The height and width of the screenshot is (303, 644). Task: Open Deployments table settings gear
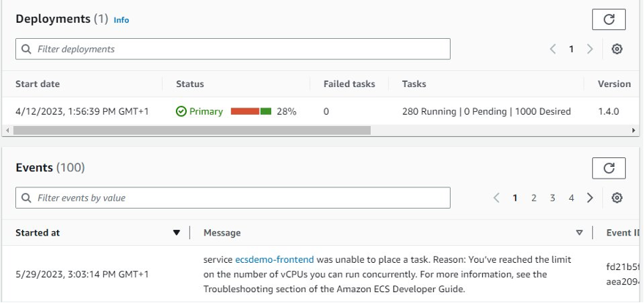(x=617, y=49)
